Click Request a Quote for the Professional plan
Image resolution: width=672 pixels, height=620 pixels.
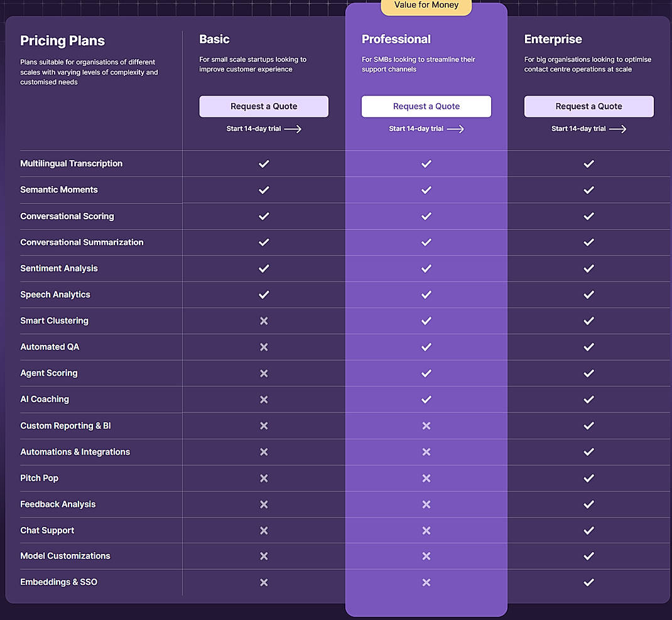[426, 106]
